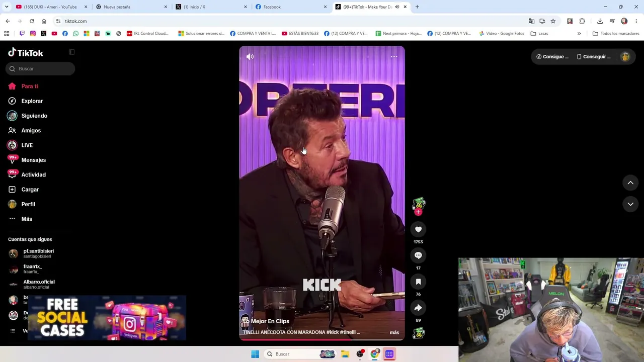
Task: Open the profile avatar at top right
Action: [x=625, y=57]
